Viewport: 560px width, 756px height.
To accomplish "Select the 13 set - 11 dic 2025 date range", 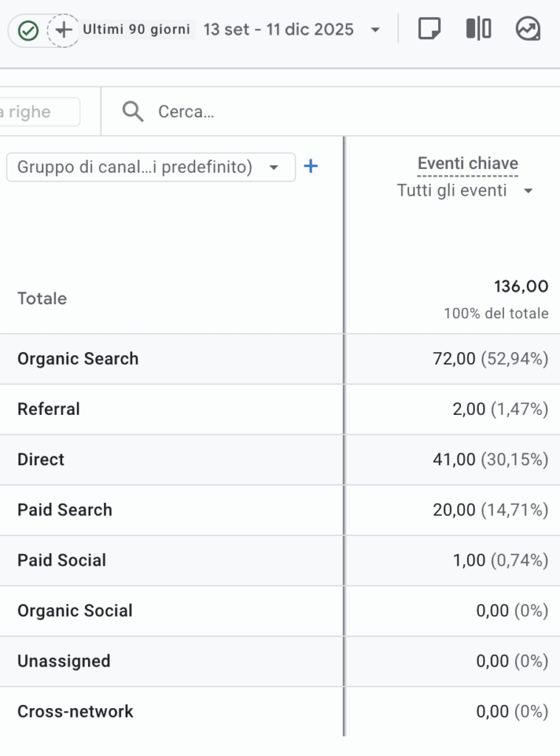I will (x=279, y=30).
